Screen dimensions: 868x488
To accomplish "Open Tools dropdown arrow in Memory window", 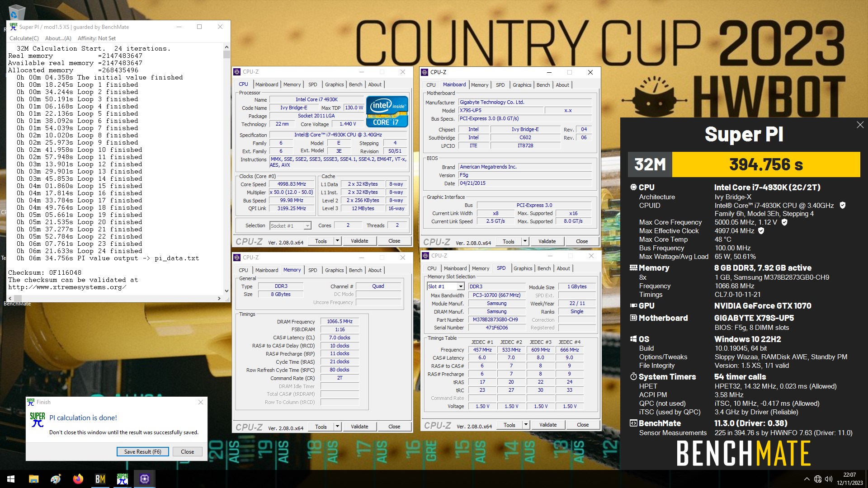I will pyautogui.click(x=337, y=427).
